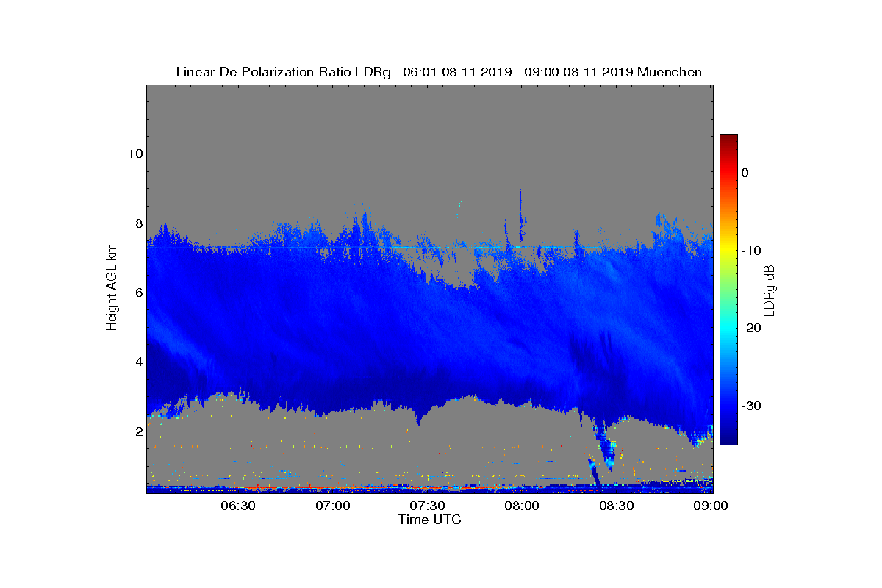Image resolution: width=882 pixels, height=588 pixels.
Task: Click the colorbar value 0
Action: coord(745,173)
